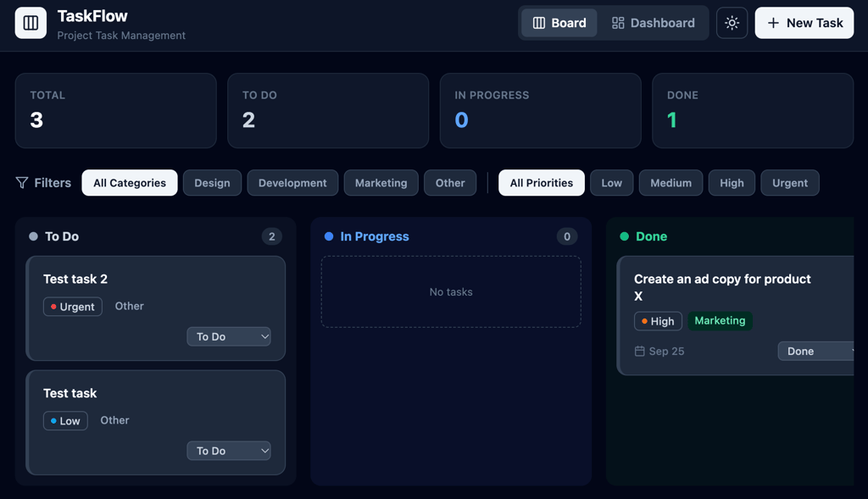Click the TaskFlow logo icon
The image size is (868, 499).
31,23
